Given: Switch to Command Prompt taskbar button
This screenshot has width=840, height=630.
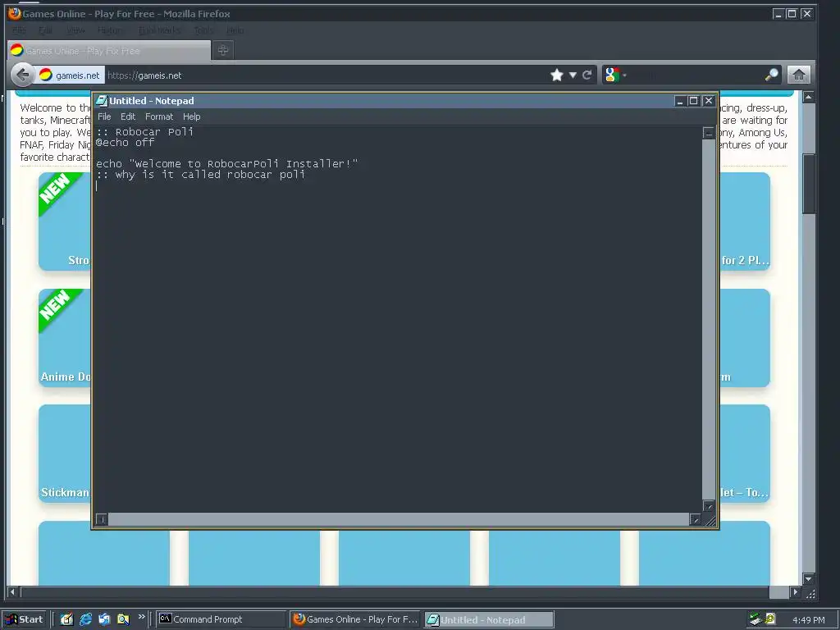Looking at the screenshot, I should tap(221, 619).
